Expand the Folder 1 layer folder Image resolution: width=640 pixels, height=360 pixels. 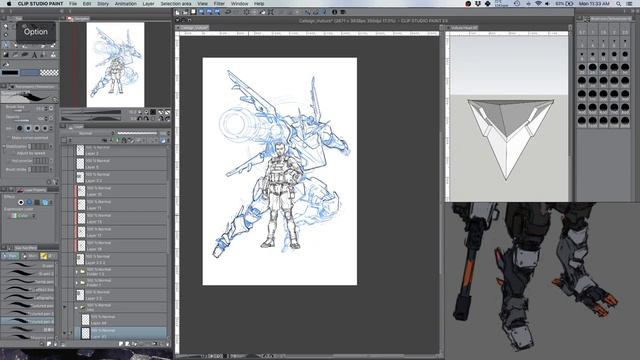click(77, 282)
